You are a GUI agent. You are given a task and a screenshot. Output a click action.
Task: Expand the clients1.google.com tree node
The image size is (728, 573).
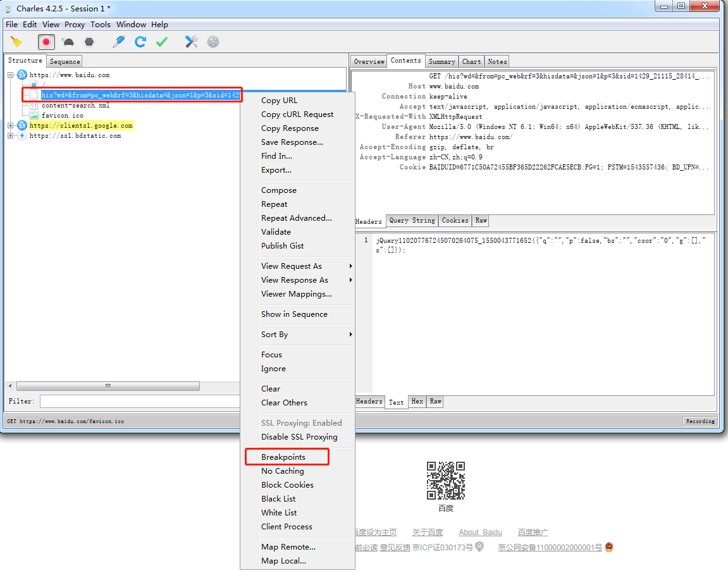tap(10, 125)
